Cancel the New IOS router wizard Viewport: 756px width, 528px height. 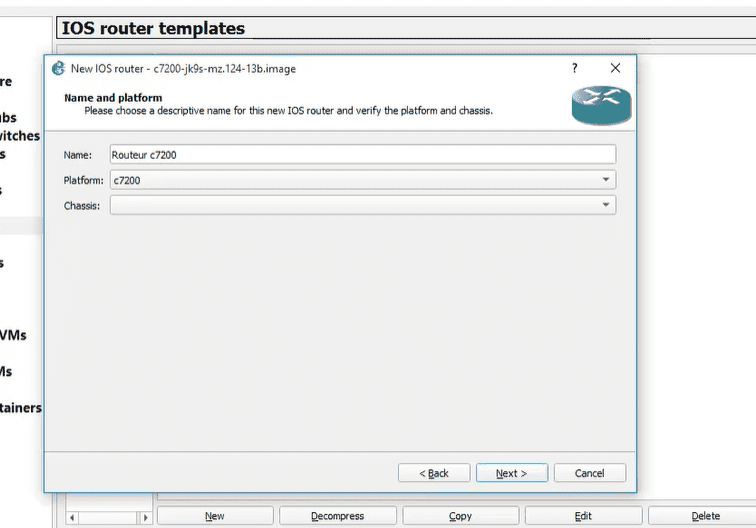coord(590,473)
